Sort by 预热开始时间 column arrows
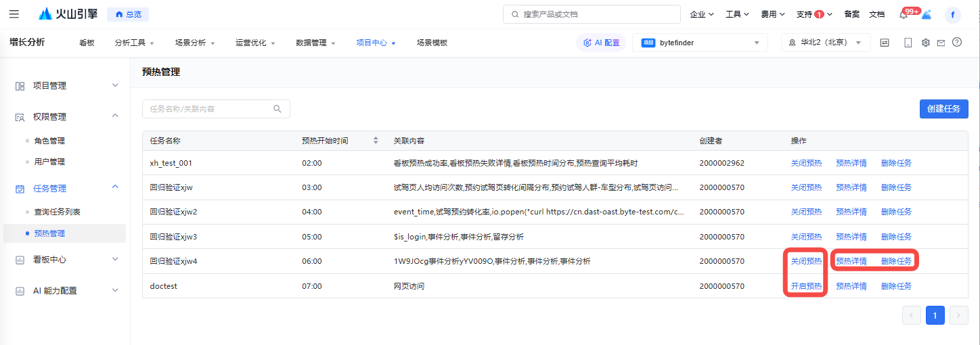980x345 pixels. (376, 141)
